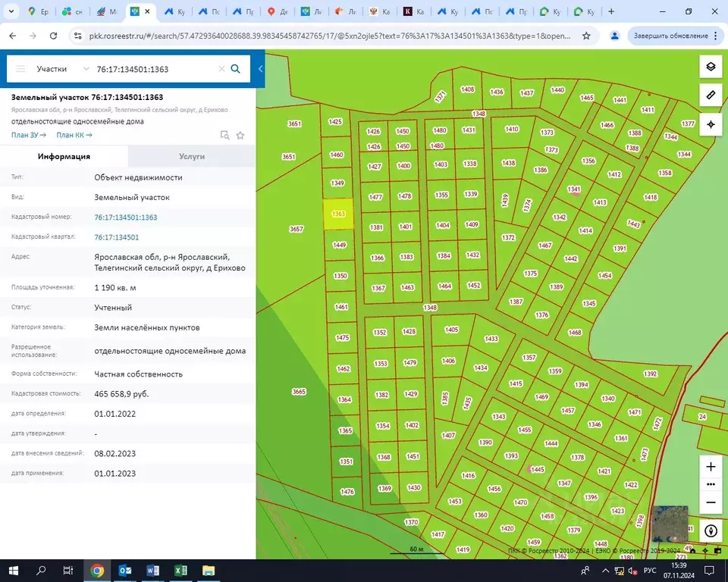Click the search magnifier icon

coord(236,69)
